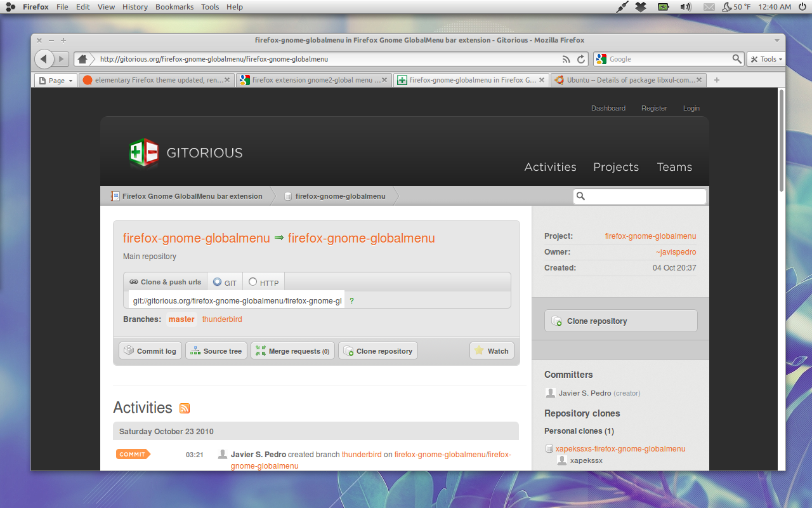Viewport: 812px width, 508px height.
Task: Select the GIT protocol radio button
Action: tap(217, 282)
